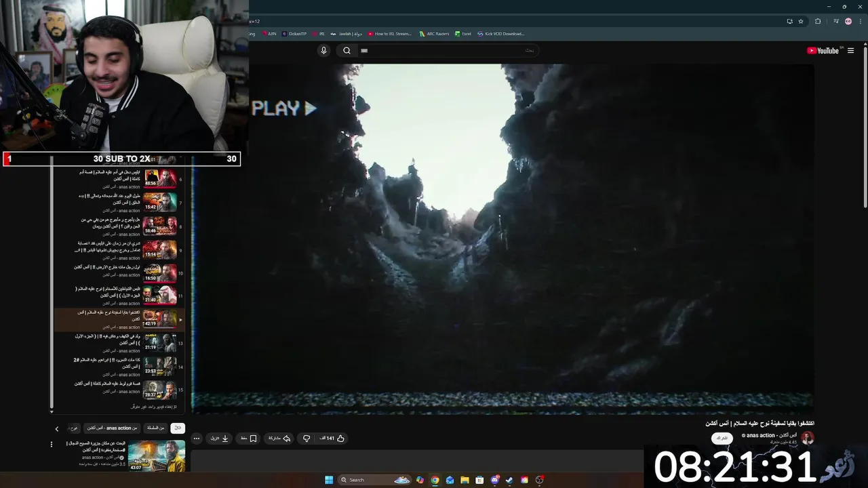Image resolution: width=868 pixels, height=488 pixels.
Task: Dislike the video with thumbs-down button
Action: point(307,439)
